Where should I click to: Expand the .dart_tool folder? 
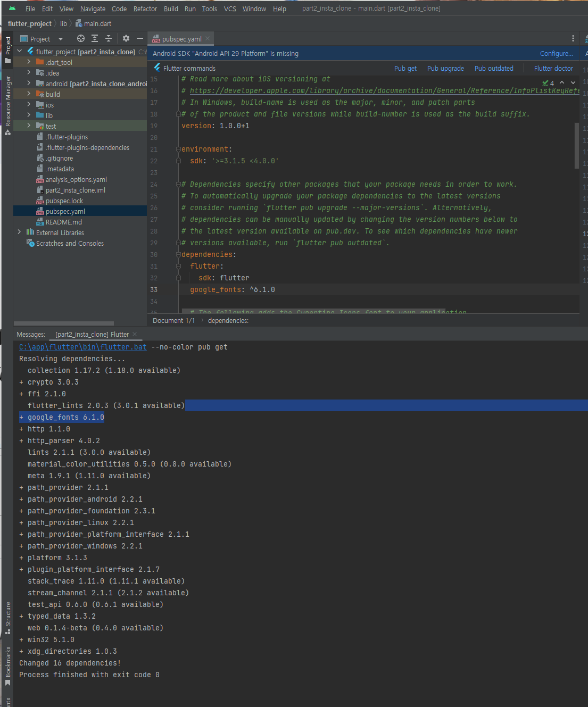[x=29, y=62]
